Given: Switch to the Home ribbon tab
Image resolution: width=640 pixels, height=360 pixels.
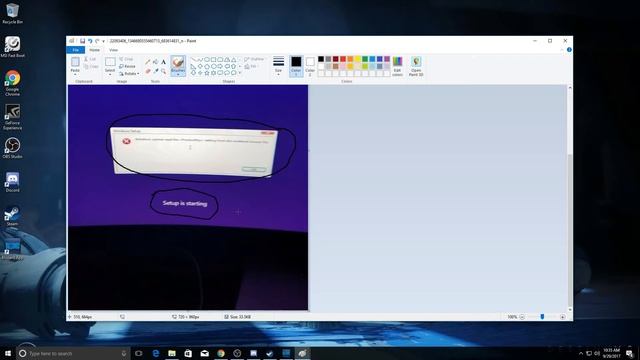Looking at the screenshot, I should pyautogui.click(x=94, y=50).
